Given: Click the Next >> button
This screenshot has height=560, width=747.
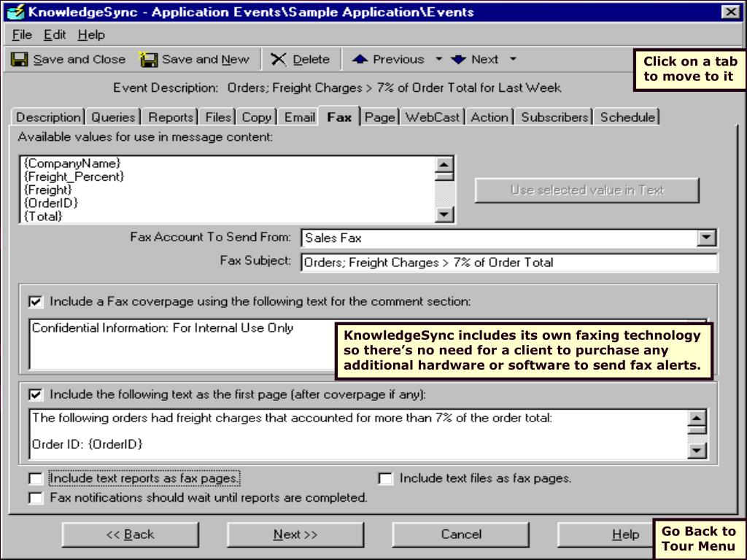Looking at the screenshot, I should click(x=295, y=534).
